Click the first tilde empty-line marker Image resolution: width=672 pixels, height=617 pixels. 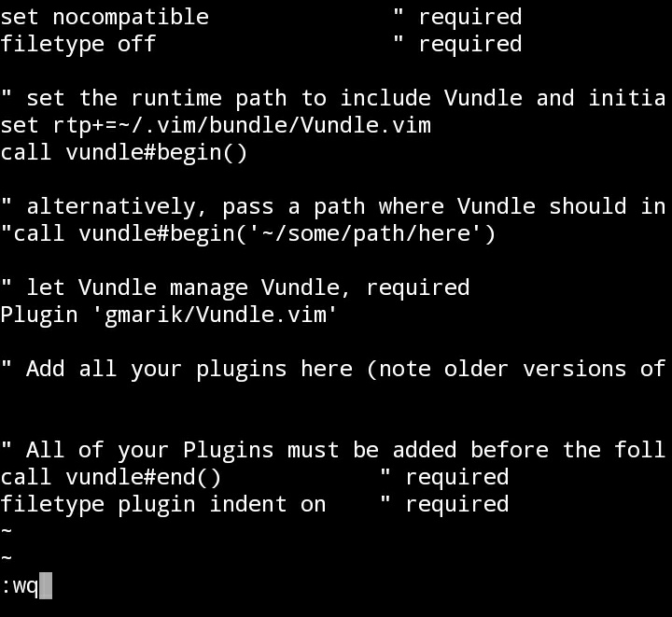(7, 531)
